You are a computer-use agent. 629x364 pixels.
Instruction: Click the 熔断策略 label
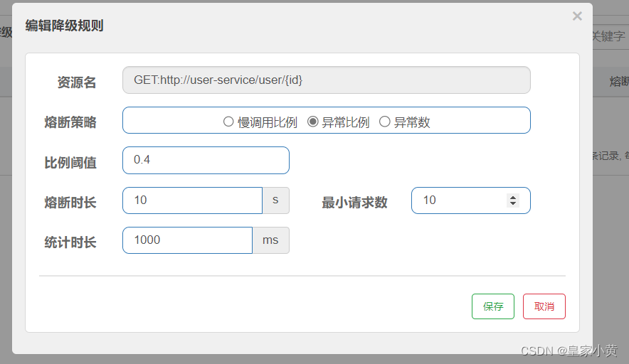click(x=70, y=122)
